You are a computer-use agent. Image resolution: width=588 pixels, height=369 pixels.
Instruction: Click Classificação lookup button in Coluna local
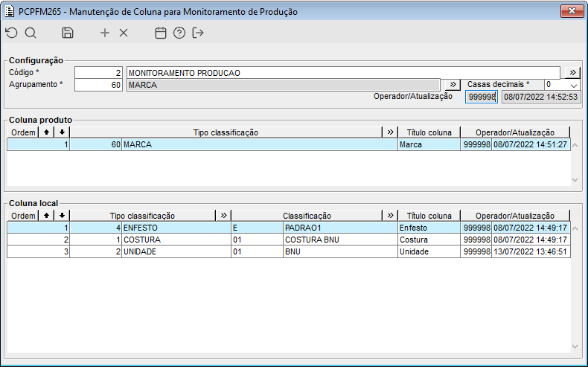[390, 216]
